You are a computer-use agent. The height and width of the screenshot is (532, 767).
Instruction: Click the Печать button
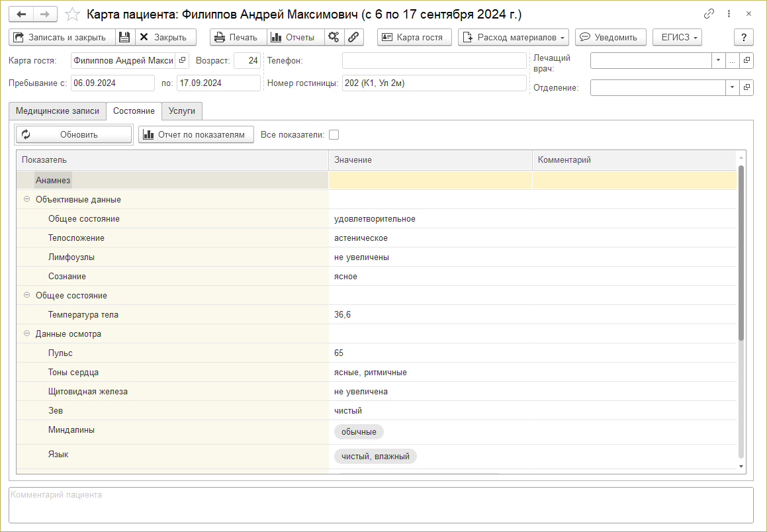pyautogui.click(x=238, y=37)
